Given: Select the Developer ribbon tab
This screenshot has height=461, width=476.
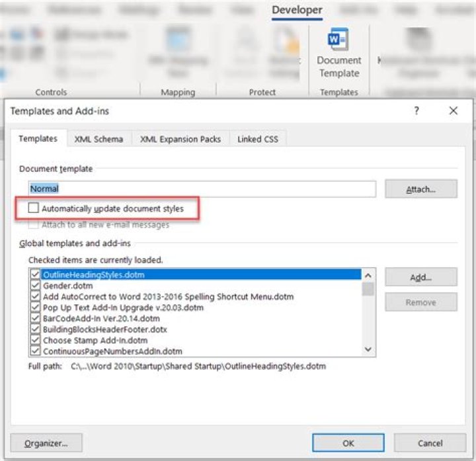Looking at the screenshot, I should (x=297, y=10).
